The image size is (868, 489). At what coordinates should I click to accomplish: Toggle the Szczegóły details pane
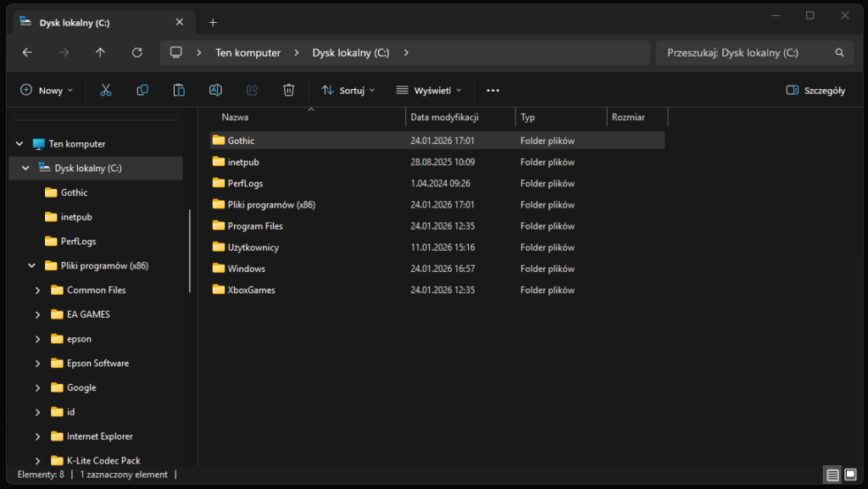(815, 90)
